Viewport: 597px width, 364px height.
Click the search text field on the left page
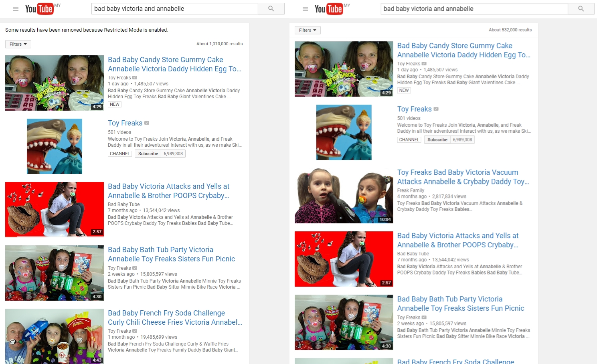coord(174,9)
